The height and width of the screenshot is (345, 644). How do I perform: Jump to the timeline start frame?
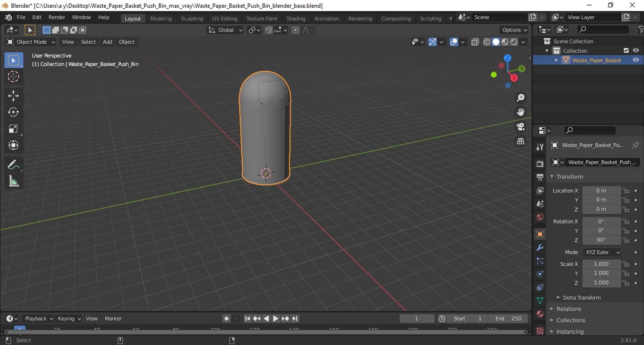point(247,318)
